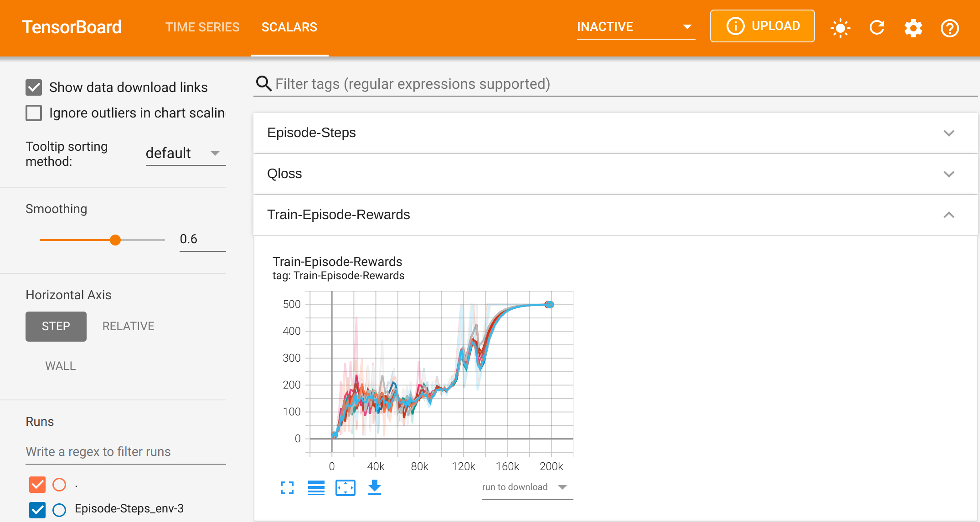Set horizontal axis to RELATIVE
Image resolution: width=980 pixels, height=522 pixels.
click(x=128, y=326)
